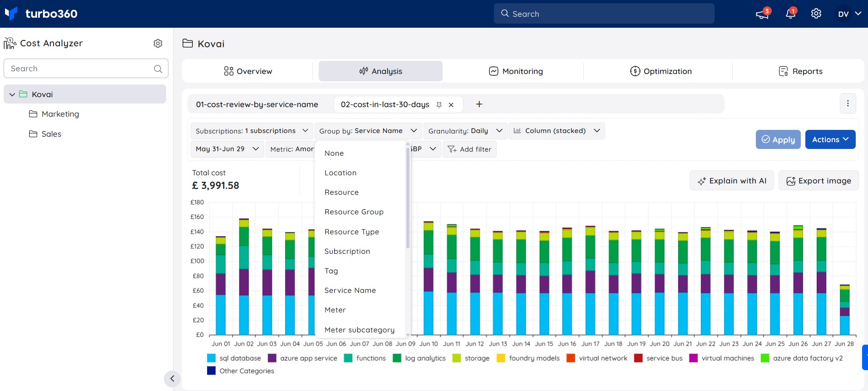The width and height of the screenshot is (868, 391).
Task: Collapse the Kovai tree folder
Action: [12, 94]
